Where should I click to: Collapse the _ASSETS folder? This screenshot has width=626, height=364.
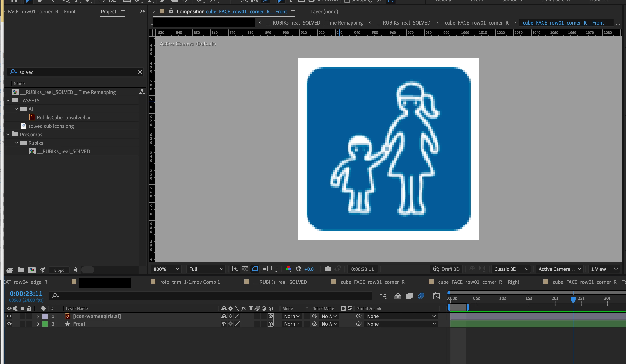(x=8, y=101)
